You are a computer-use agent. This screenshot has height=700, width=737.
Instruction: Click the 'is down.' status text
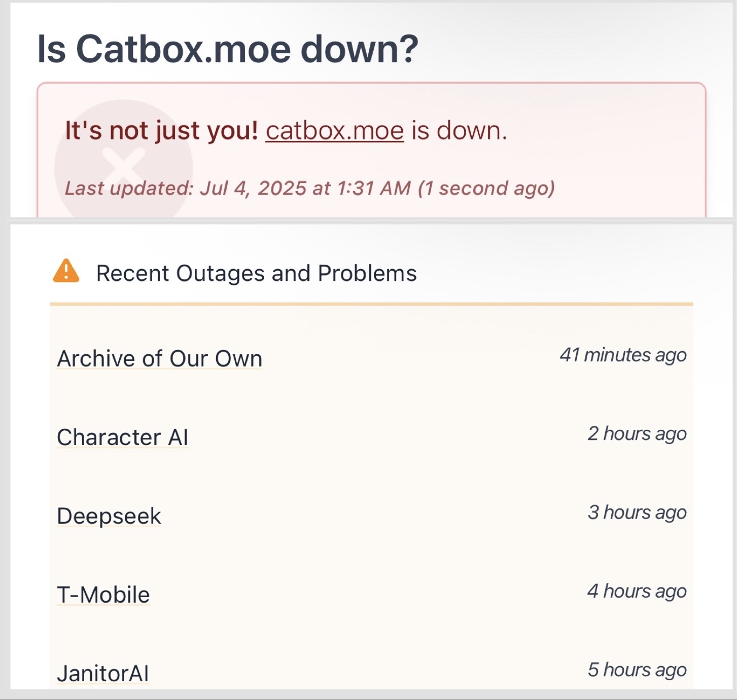click(459, 131)
